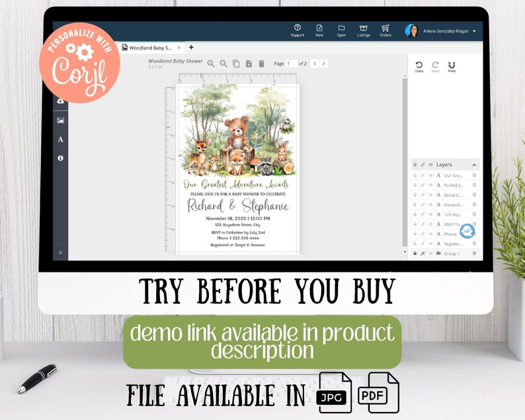Viewport: 525px width, 420px height.
Task: Go to the previous page arrow
Action: (x=314, y=63)
